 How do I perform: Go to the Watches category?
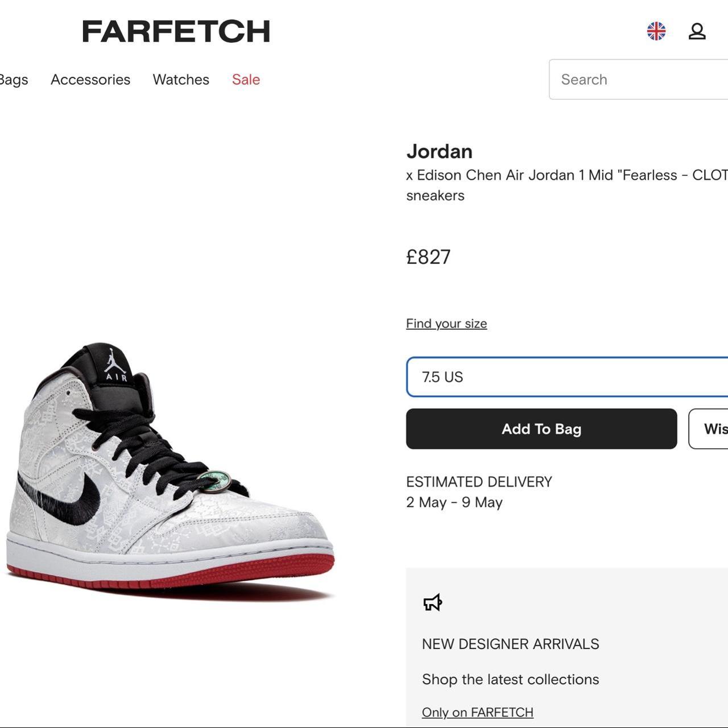tap(181, 80)
